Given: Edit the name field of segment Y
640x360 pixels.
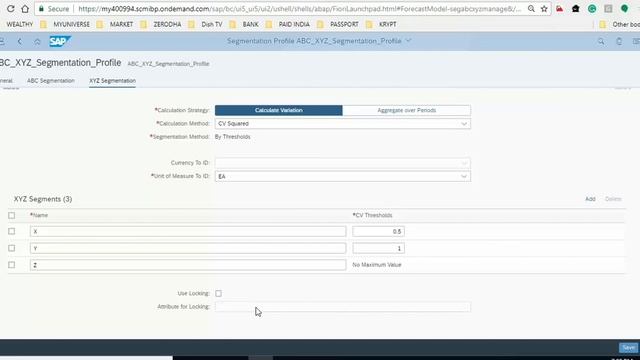Looking at the screenshot, I should click(188, 248).
